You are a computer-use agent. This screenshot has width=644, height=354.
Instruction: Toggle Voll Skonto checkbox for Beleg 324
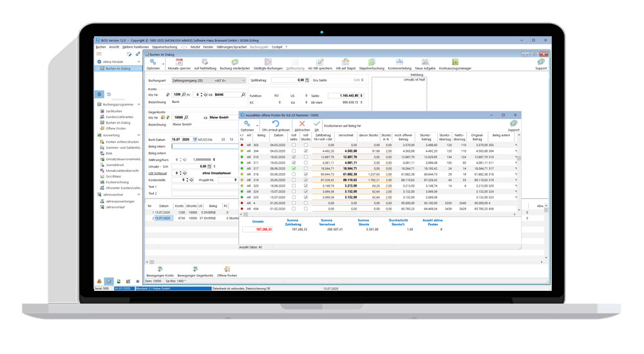(x=305, y=191)
